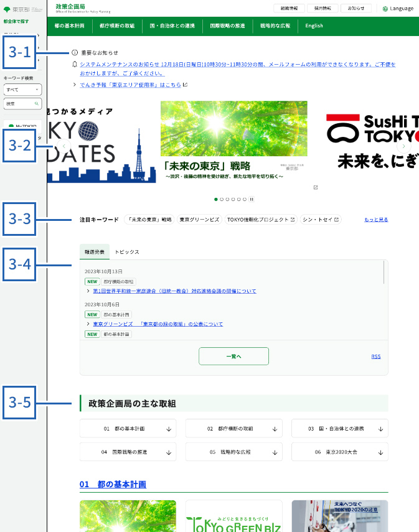Click the globe icon beside Language
The height and width of the screenshot is (532, 419).
pos(385,9)
